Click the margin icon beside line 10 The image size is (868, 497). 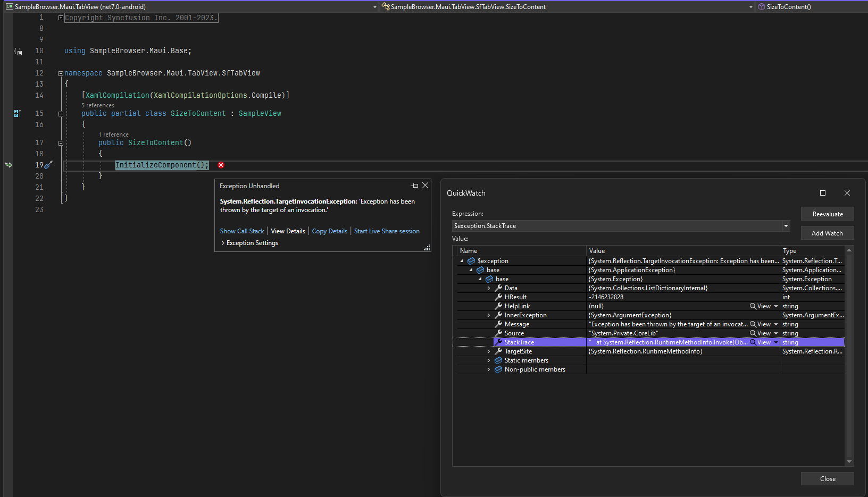tap(18, 52)
